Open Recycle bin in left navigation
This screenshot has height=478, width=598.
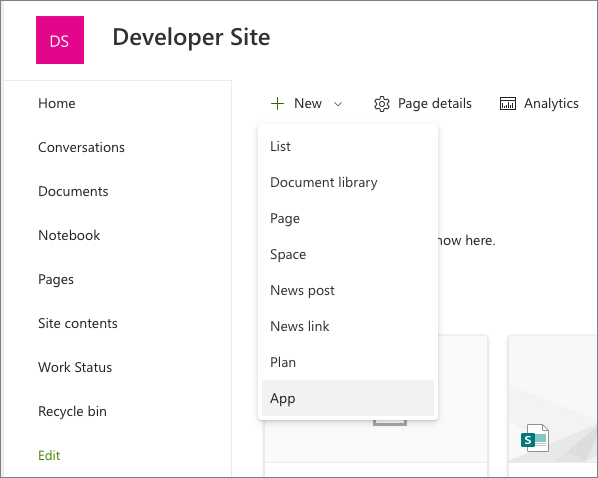click(x=72, y=411)
